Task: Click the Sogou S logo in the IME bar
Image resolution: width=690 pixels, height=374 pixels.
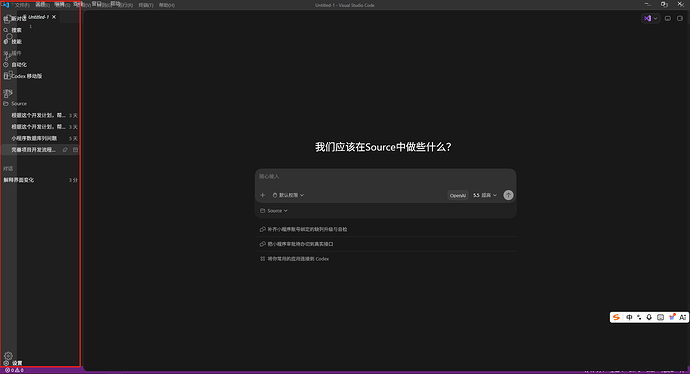Action: tap(616, 317)
